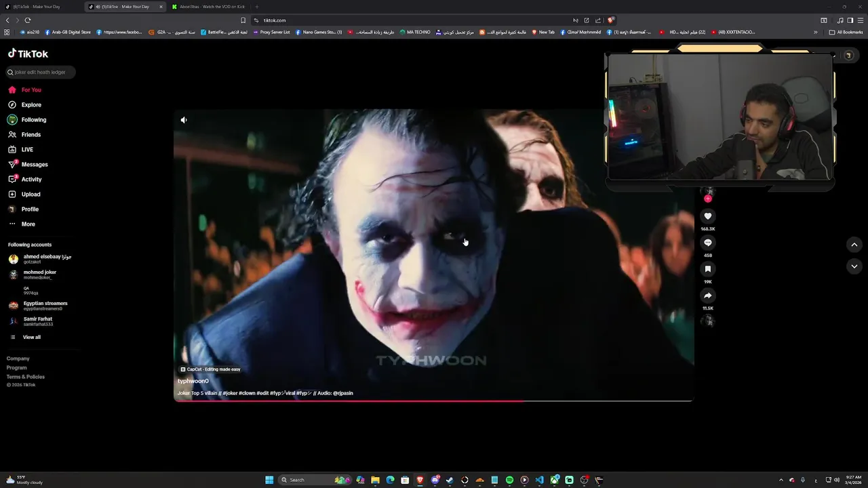This screenshot has height=488, width=868.
Task: Mute the video with speaker icon
Action: tap(184, 120)
